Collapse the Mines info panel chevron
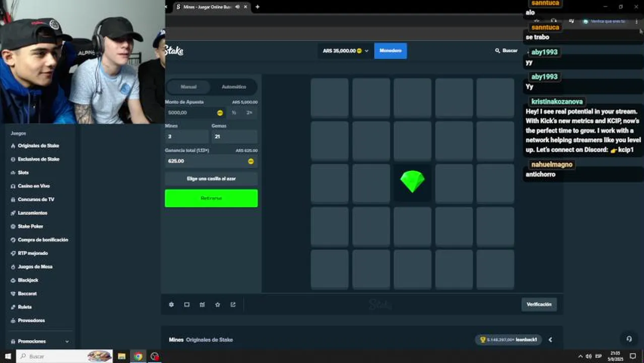 [550, 340]
